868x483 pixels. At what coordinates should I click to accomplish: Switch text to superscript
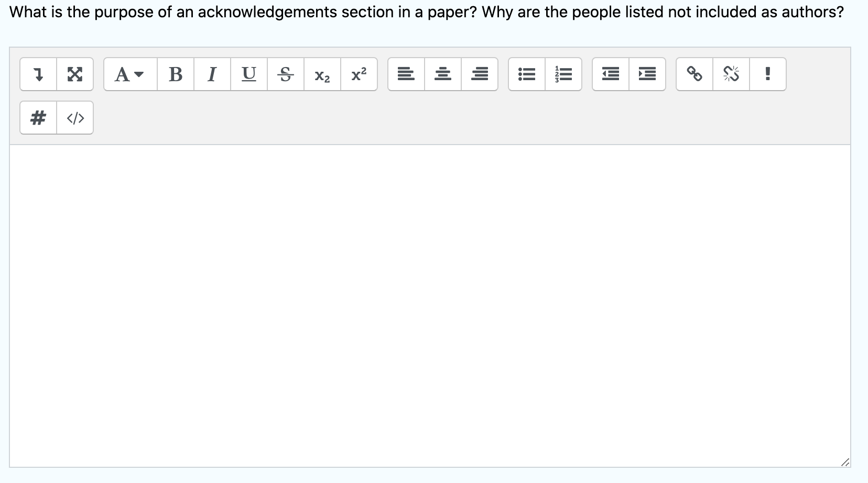(359, 74)
